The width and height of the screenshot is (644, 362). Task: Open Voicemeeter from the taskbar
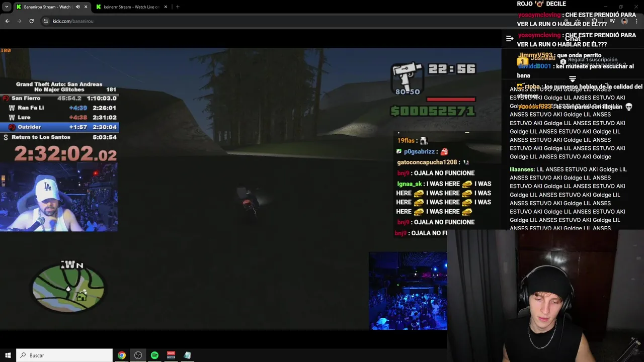[x=171, y=355]
